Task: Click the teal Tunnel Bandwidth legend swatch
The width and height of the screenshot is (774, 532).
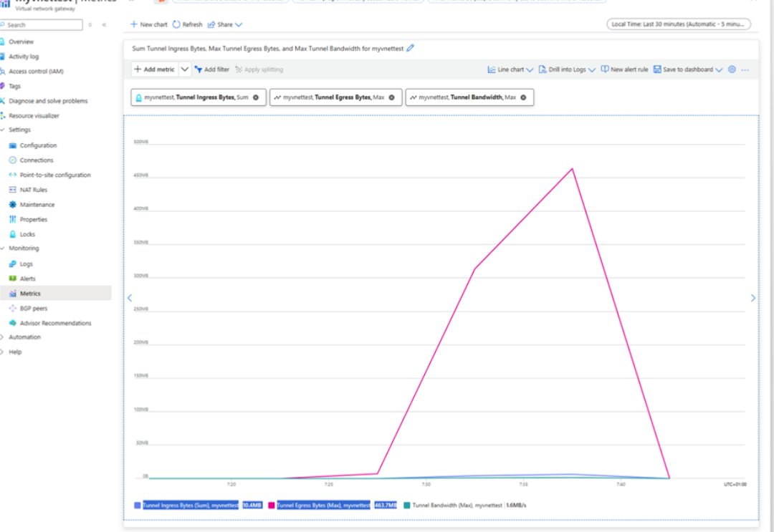Action: tap(407, 506)
